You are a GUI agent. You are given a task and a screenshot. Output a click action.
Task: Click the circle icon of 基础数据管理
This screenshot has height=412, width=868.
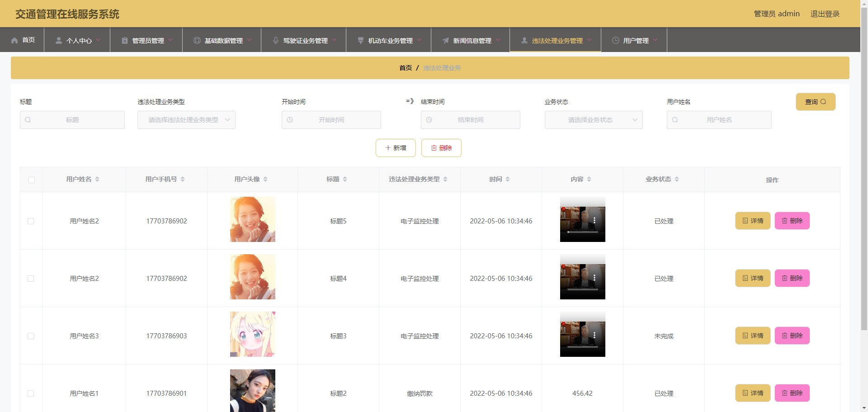point(197,40)
